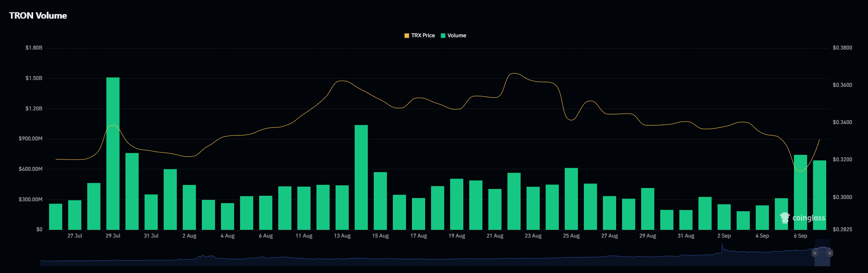Image resolution: width=868 pixels, height=273 pixels.
Task: Select the volume bar above 27 Jul
Action: click(x=75, y=215)
